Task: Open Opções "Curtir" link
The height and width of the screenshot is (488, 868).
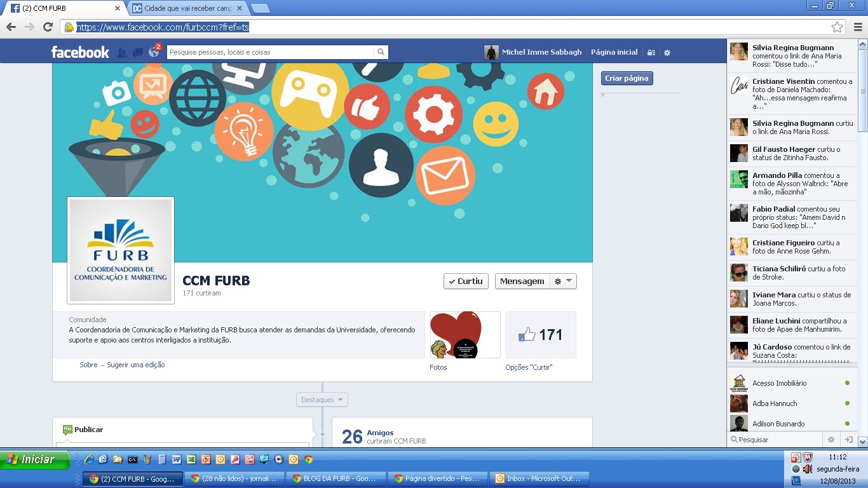Action: [x=529, y=367]
